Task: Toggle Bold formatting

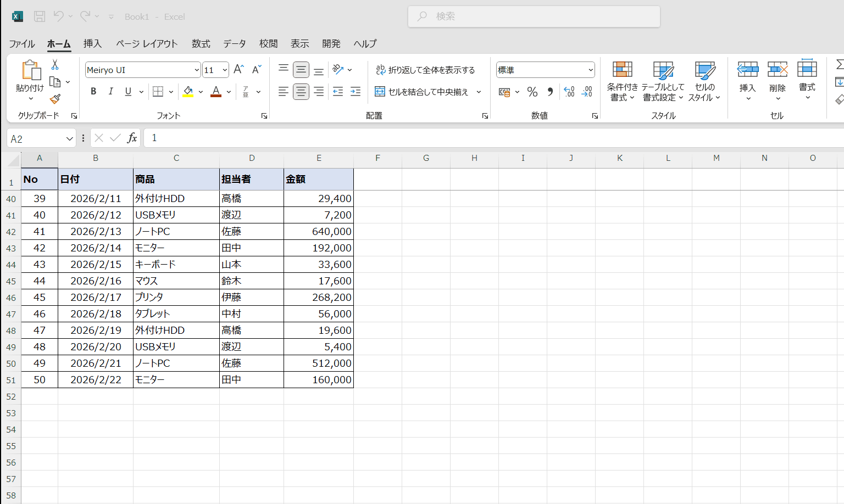Action: tap(93, 92)
